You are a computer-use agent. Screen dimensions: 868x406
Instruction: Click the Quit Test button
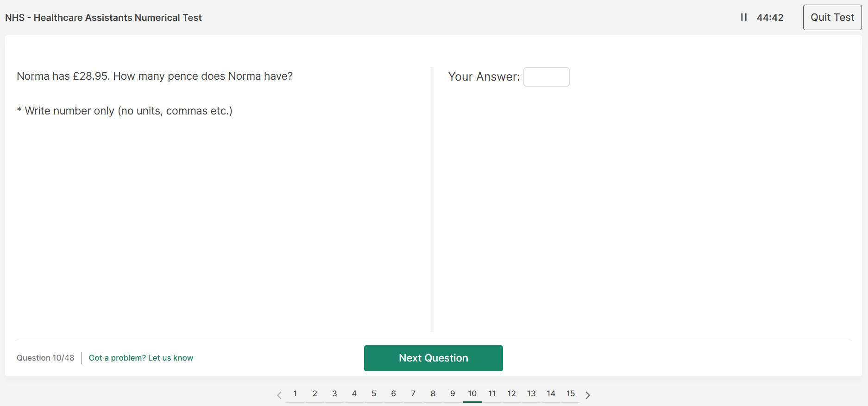click(832, 18)
